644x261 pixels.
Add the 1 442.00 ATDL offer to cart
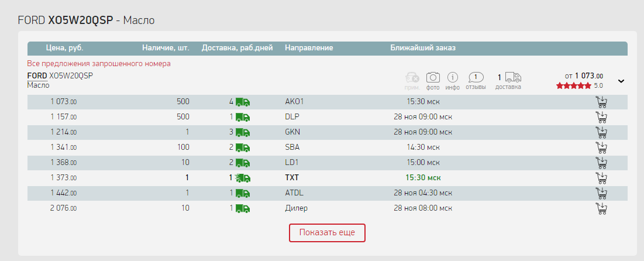[601, 193]
